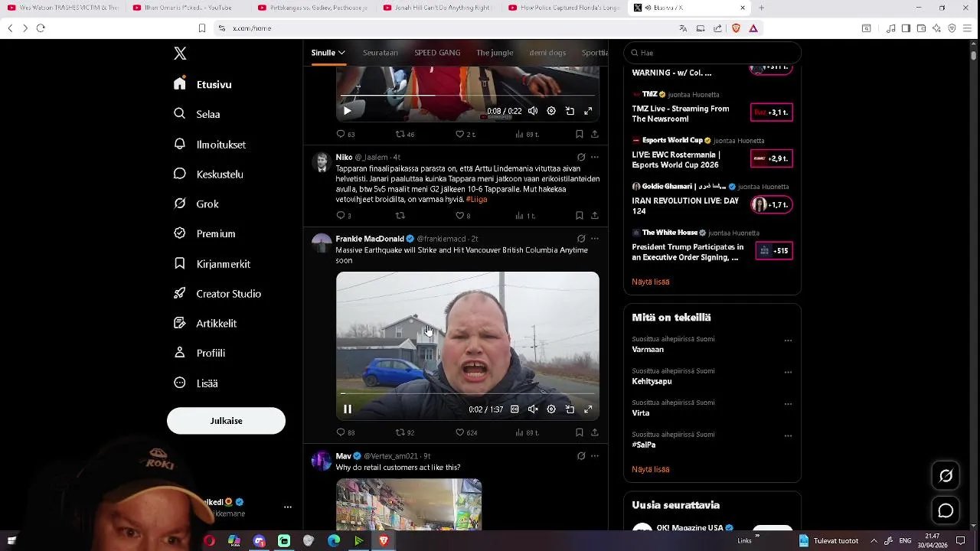
Task: Pause Frankie MacDonald's video
Action: [x=347, y=409]
